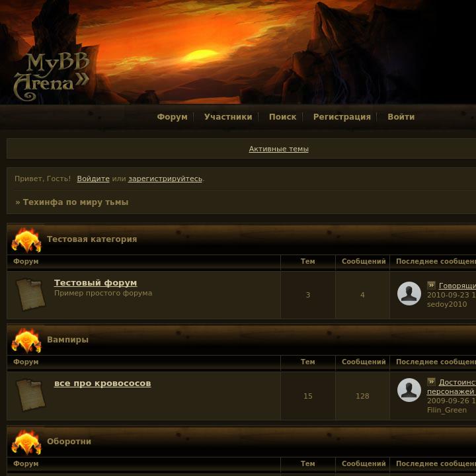Screen dimensions: 476x476
Task: Click the arrow icon before Говорящи link
Action: click(431, 285)
